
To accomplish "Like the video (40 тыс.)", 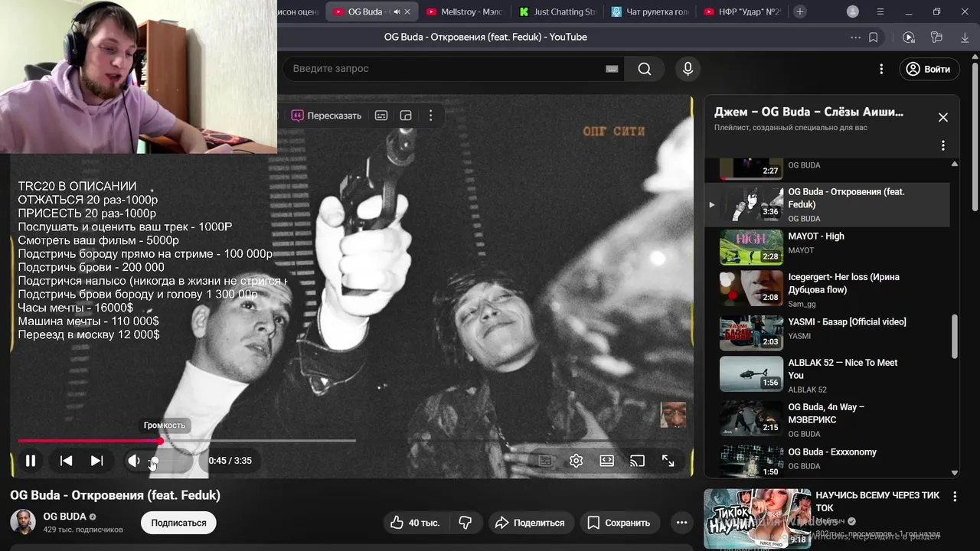I will [x=416, y=523].
